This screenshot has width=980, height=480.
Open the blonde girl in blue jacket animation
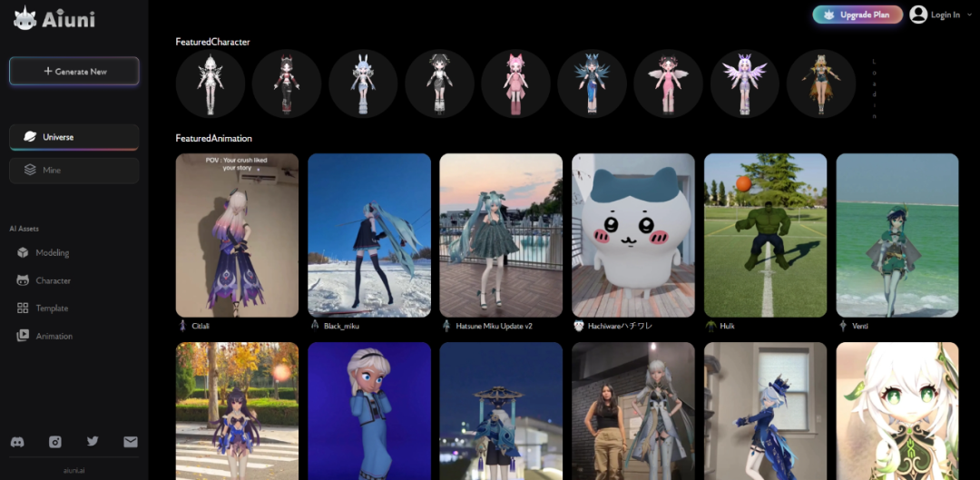click(369, 411)
